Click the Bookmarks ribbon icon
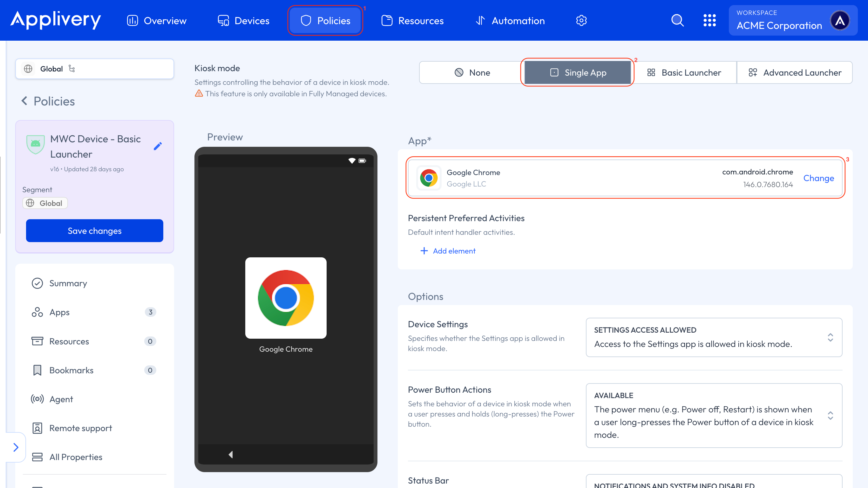Screen dimensions: 868x488 tap(37, 370)
